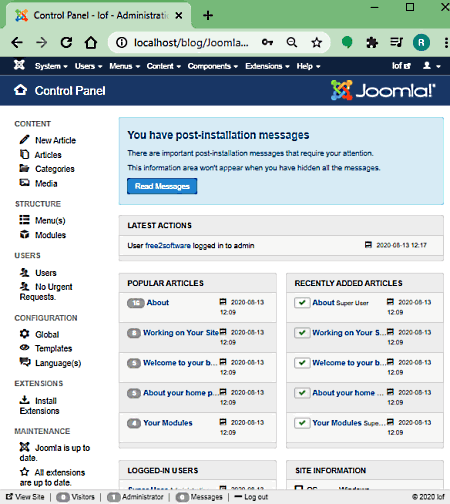
Task: Open the New Article link
Action: coord(55,140)
